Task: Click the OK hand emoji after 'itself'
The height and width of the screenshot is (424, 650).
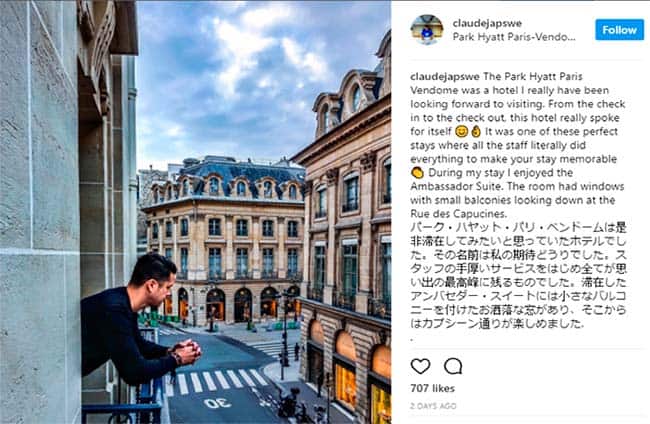Action: coord(475,132)
